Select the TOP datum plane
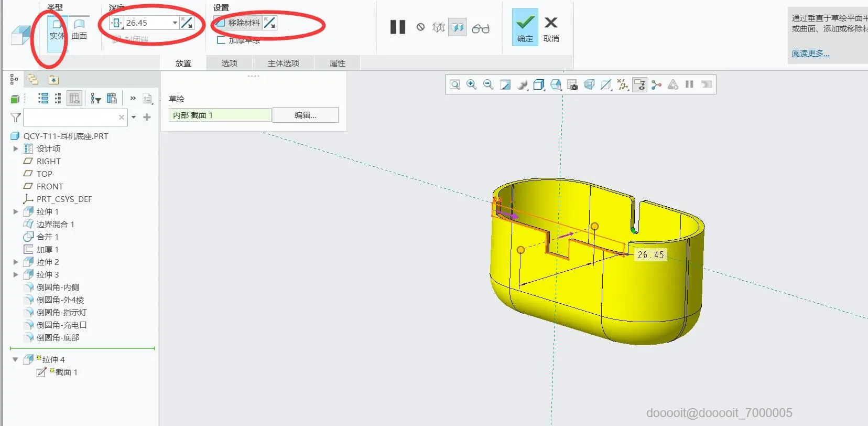The image size is (868, 426). click(44, 174)
